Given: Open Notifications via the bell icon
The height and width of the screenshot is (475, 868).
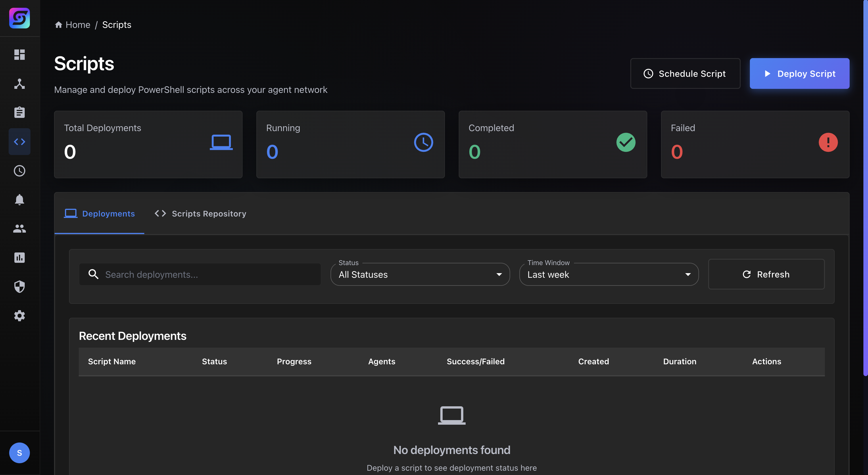Looking at the screenshot, I should point(19,200).
